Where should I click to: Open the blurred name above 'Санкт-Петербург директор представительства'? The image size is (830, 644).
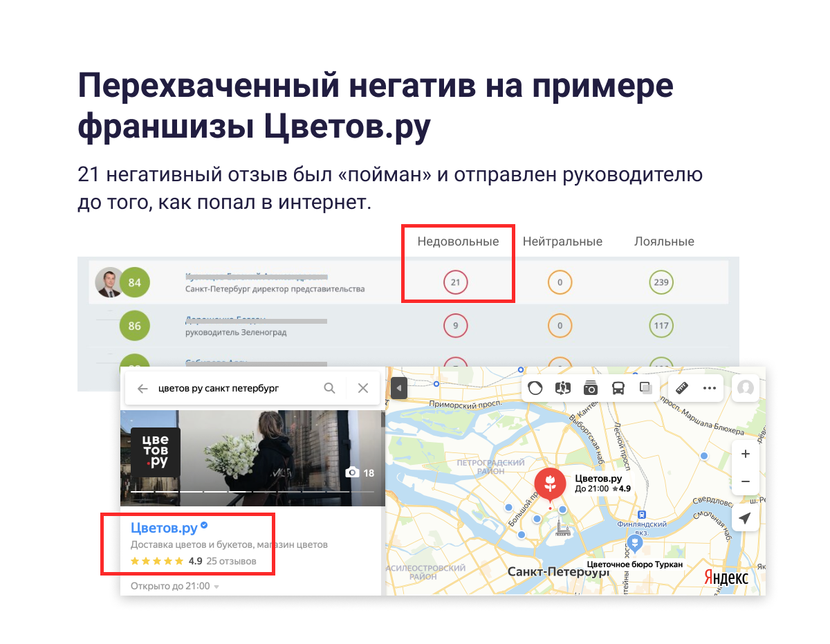(x=256, y=276)
